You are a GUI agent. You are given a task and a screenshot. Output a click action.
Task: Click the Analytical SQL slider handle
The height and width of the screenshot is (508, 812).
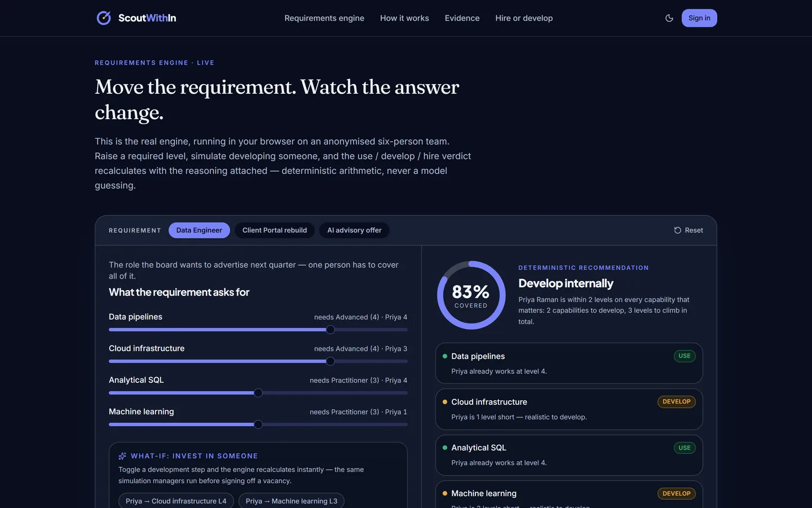coord(258,393)
